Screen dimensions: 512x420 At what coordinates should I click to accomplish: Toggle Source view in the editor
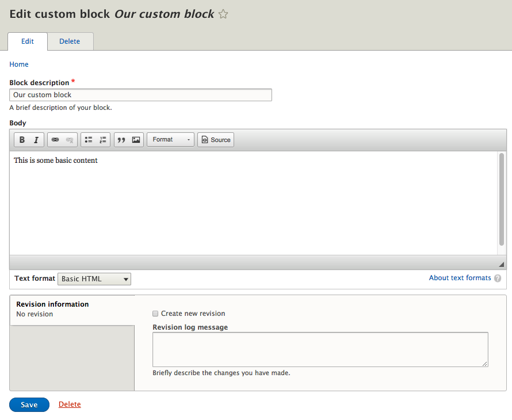click(x=216, y=140)
